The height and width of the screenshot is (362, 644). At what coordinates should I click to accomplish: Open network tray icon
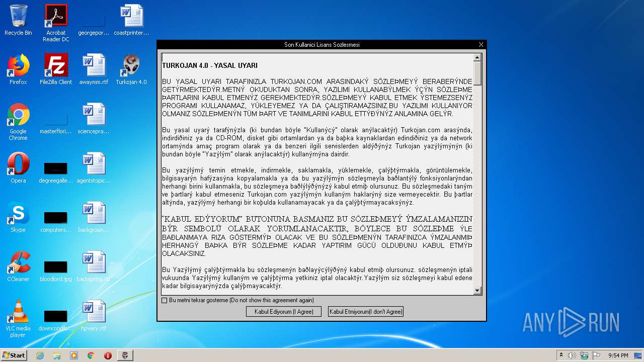(584, 355)
